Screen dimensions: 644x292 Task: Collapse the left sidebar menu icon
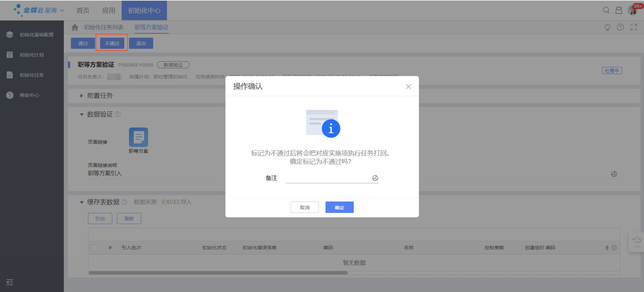coord(10,282)
